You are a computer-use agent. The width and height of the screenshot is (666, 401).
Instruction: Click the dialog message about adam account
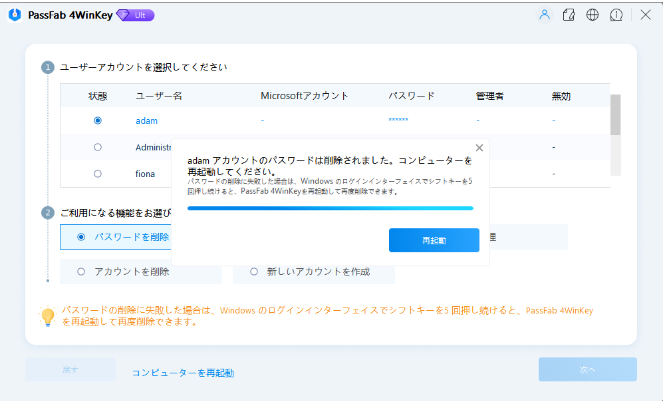tap(330, 166)
